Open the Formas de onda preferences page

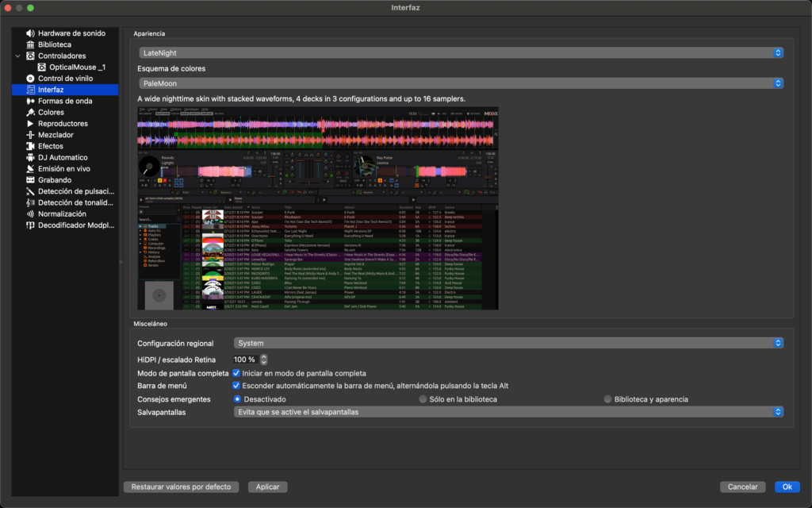pyautogui.click(x=65, y=101)
